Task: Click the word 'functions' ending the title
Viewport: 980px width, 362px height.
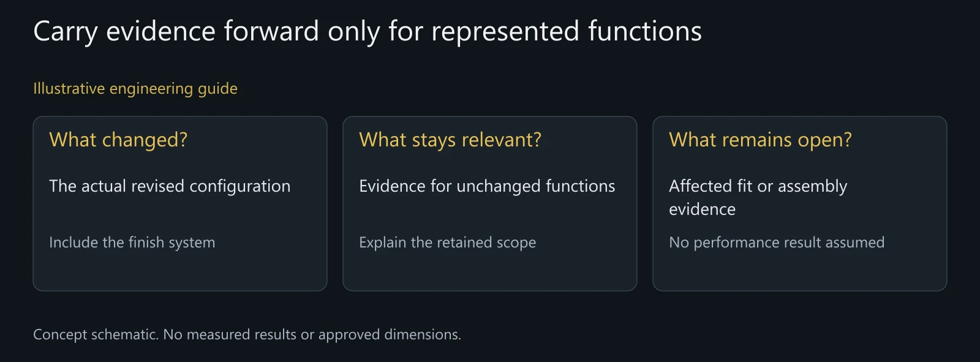Action: tap(645, 32)
